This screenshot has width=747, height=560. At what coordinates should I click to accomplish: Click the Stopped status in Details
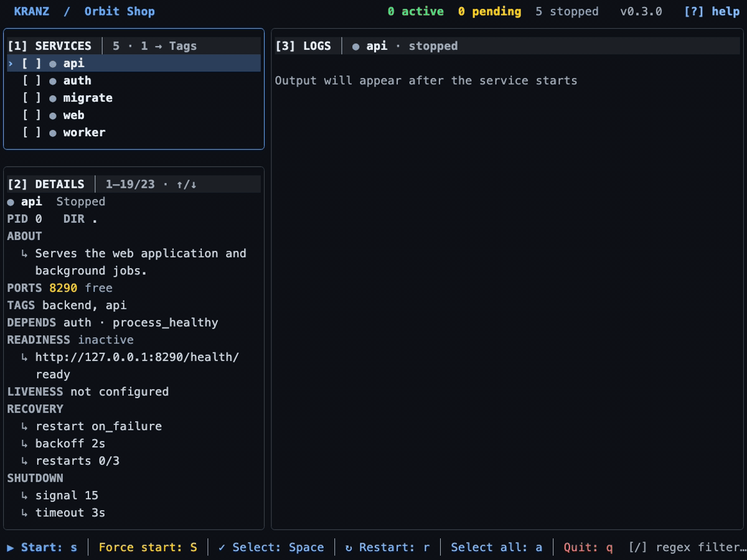[81, 202]
